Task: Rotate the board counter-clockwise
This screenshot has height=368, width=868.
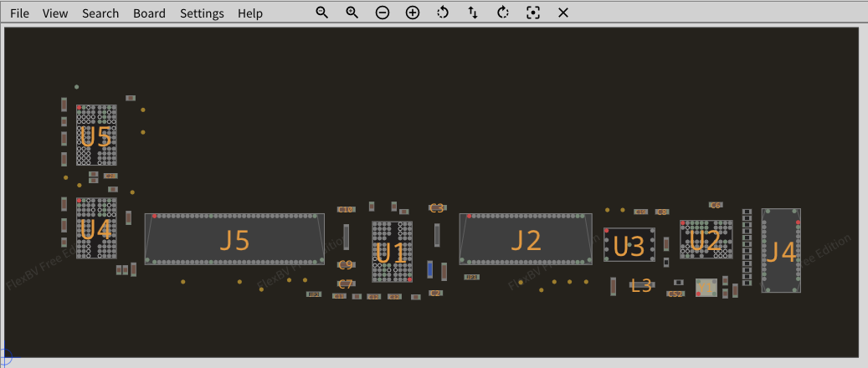Action: point(443,13)
